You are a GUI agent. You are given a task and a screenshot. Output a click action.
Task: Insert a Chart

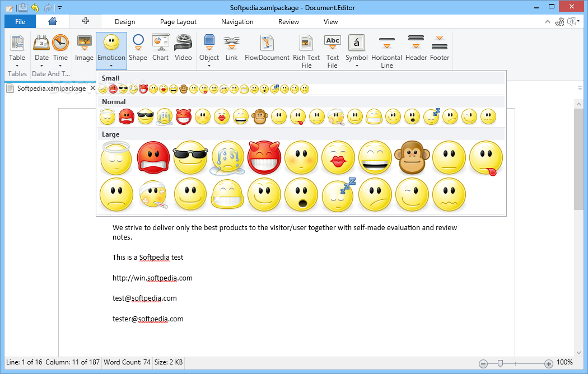click(x=161, y=48)
